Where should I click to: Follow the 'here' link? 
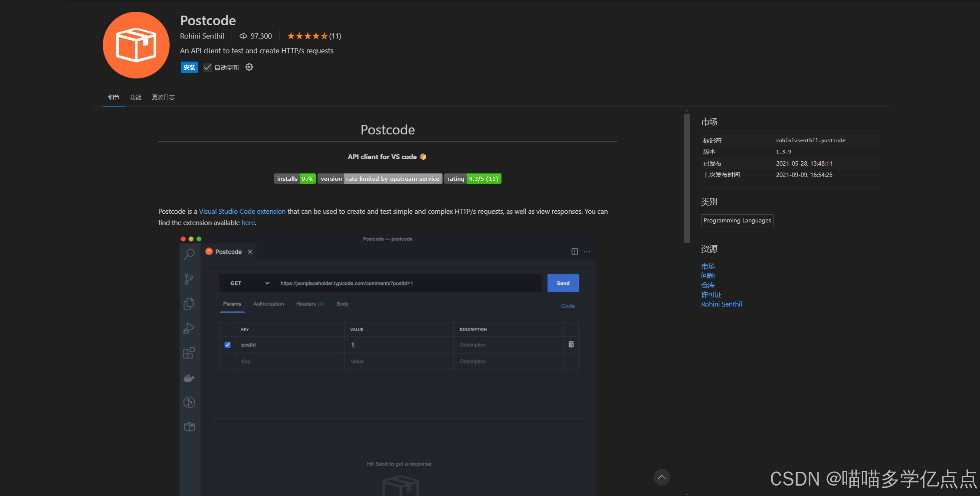(x=248, y=222)
